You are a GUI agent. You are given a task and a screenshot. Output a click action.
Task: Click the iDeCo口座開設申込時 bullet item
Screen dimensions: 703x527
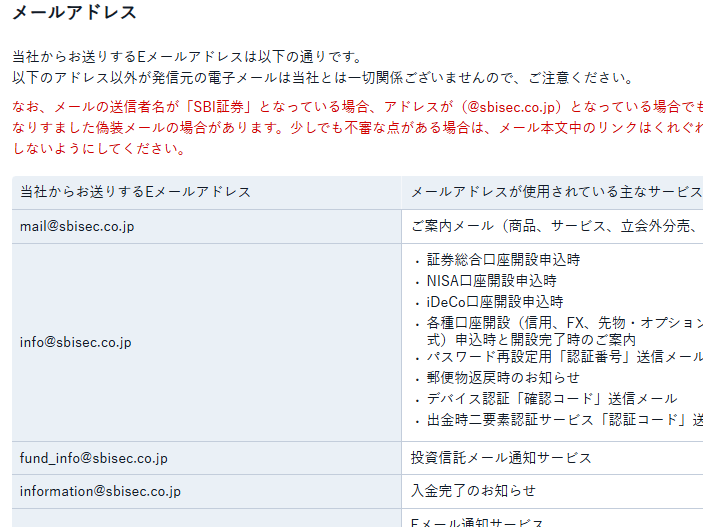495,302
